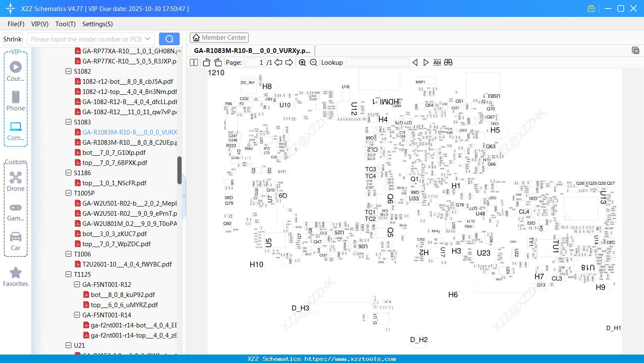The width and height of the screenshot is (644, 363).
Task: Collapse the GA-F5NT001-R14 subfolder
Action: pyautogui.click(x=77, y=315)
